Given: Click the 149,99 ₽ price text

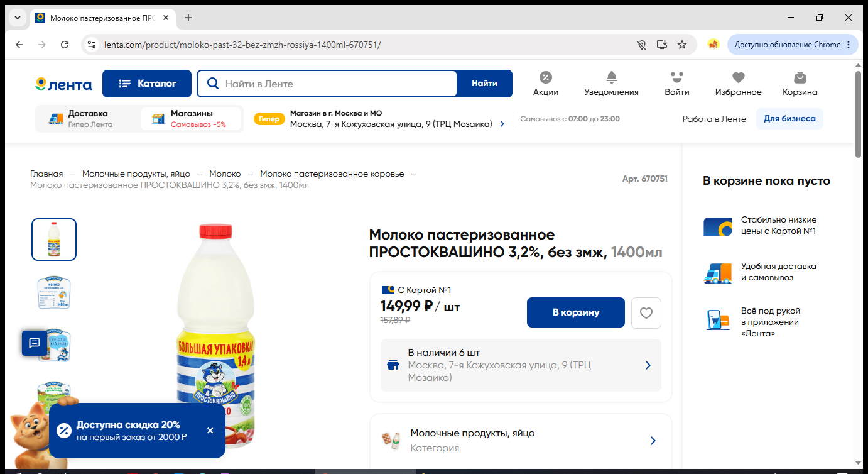Looking at the screenshot, I should coord(407,307).
